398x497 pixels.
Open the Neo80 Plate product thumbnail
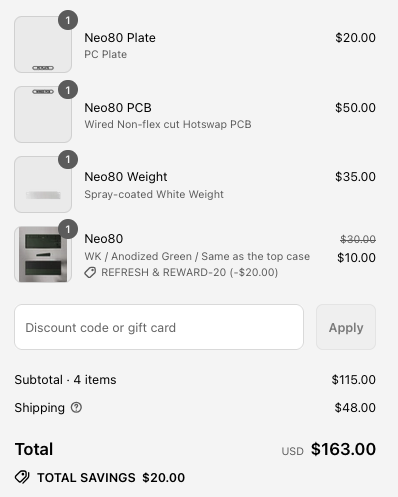click(43, 44)
